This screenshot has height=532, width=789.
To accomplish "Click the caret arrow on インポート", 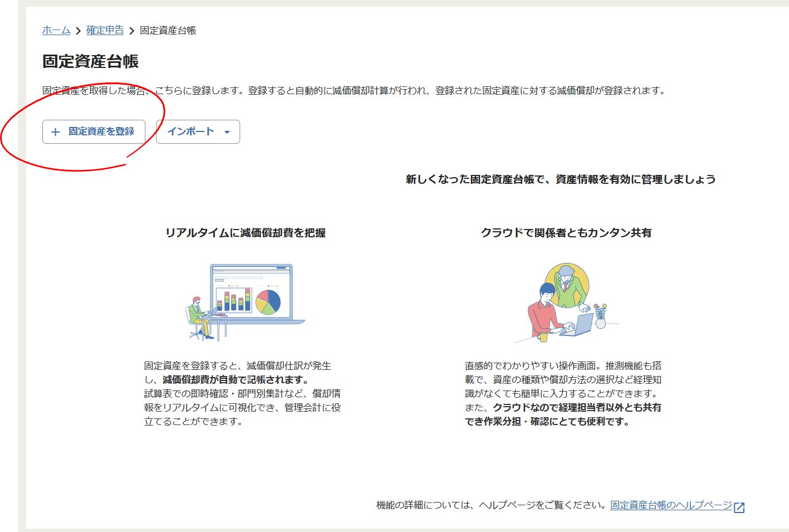I will point(227,133).
